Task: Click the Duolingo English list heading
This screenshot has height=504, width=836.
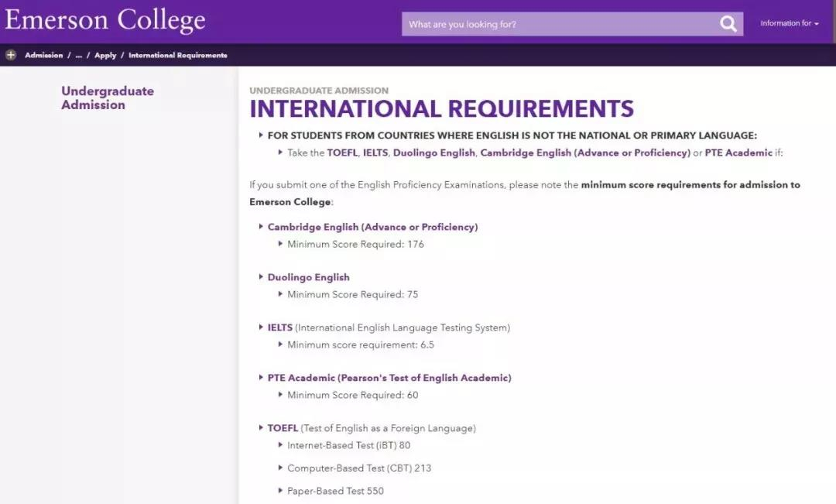Action: pos(309,277)
